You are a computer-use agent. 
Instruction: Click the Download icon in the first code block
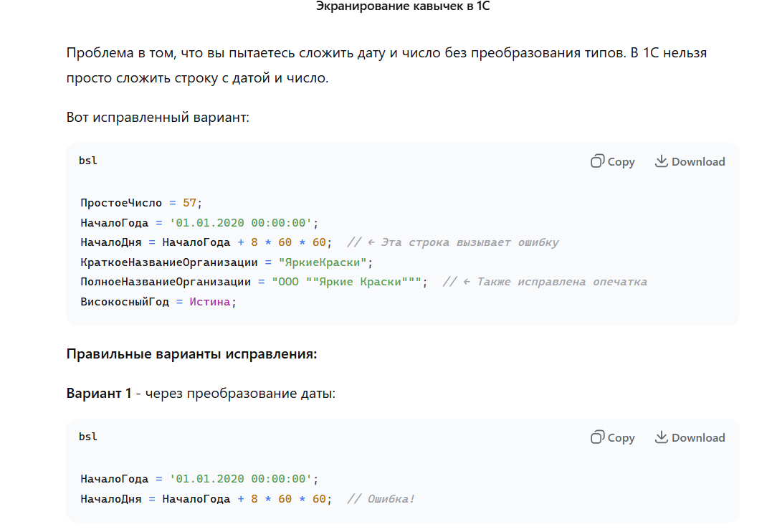661,161
